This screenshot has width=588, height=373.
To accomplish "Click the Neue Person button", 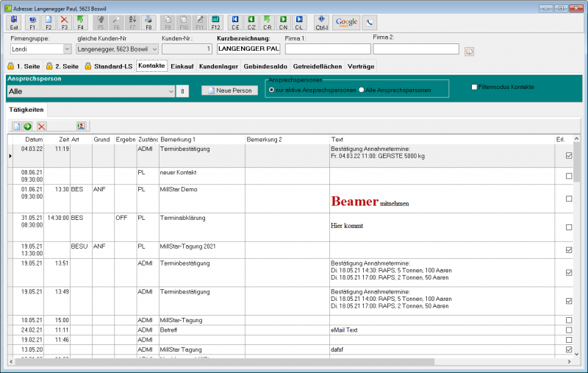I will pyautogui.click(x=229, y=90).
